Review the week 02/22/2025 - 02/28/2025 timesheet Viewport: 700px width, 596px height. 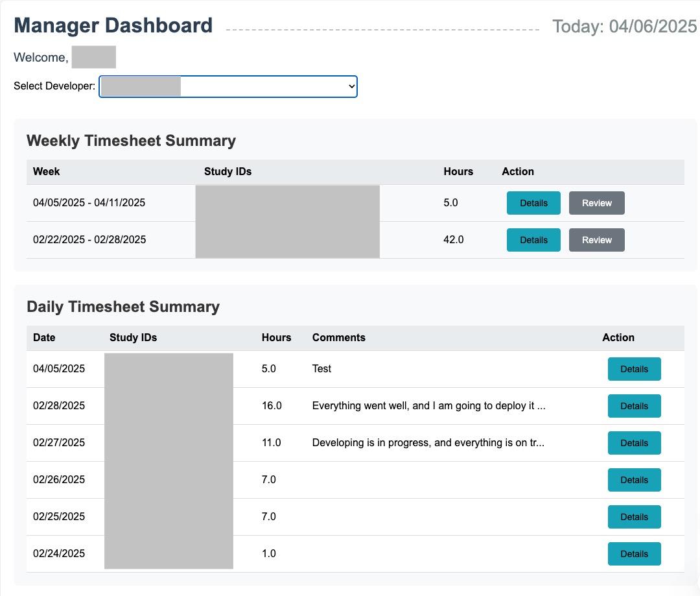point(596,240)
